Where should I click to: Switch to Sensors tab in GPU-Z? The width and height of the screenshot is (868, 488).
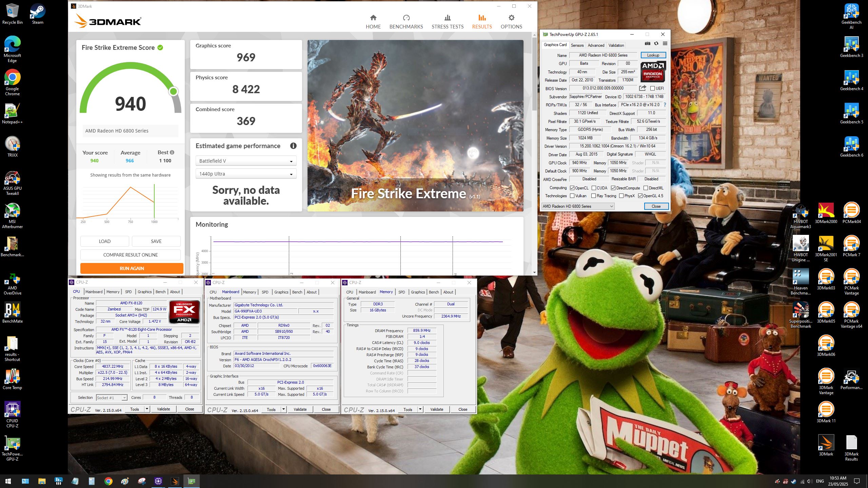(x=577, y=45)
